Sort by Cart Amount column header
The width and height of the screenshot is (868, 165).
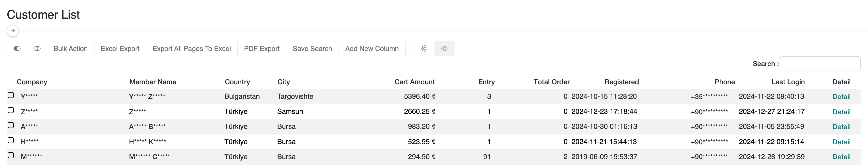[x=414, y=82]
